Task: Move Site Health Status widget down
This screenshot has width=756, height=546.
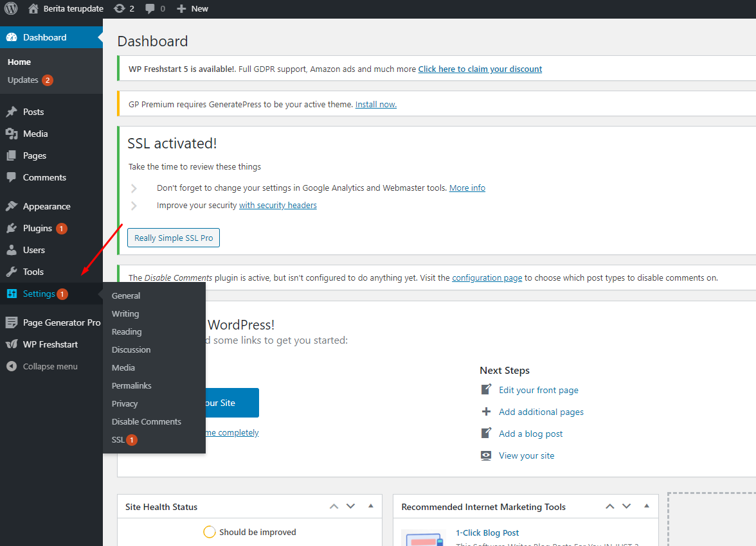Action: [x=350, y=506]
